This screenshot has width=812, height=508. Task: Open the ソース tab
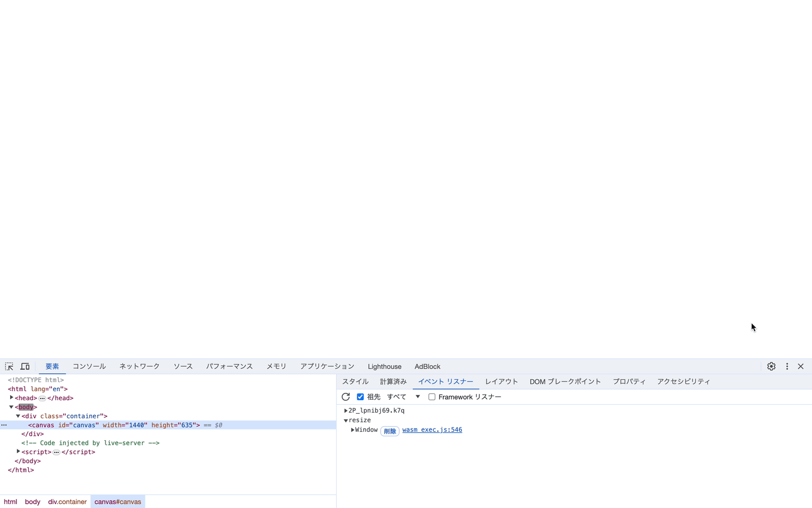click(183, 366)
